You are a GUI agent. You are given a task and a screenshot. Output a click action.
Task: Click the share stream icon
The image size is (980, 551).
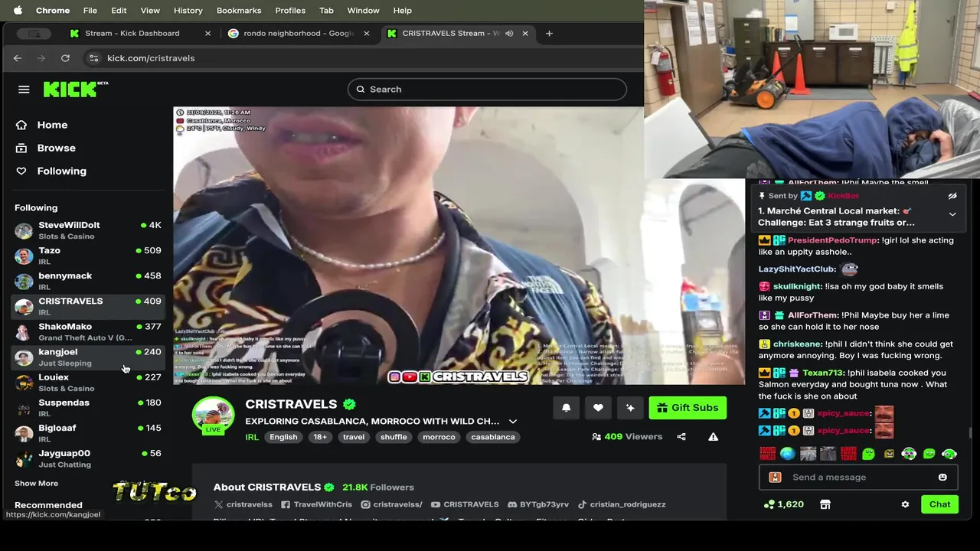pyautogui.click(x=681, y=437)
